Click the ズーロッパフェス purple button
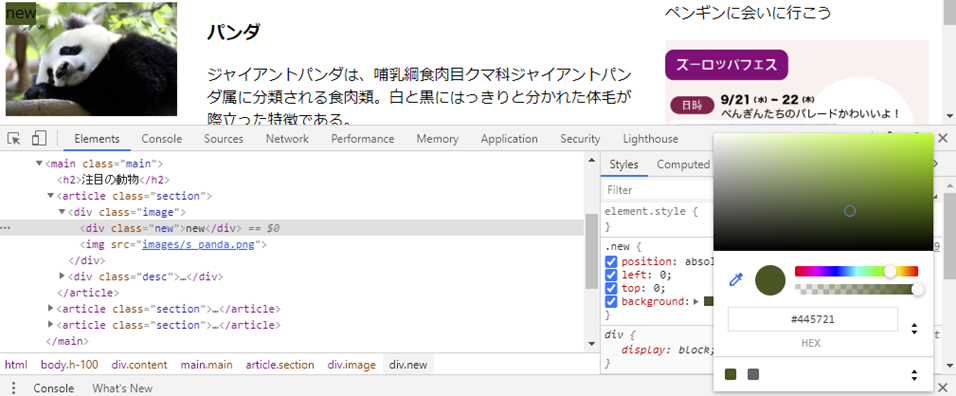 [x=727, y=65]
